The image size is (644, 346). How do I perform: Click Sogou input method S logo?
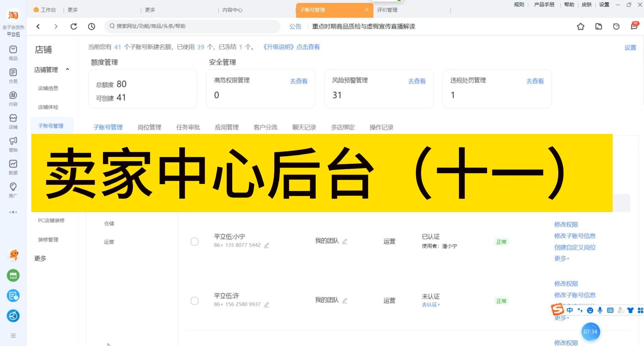point(557,309)
